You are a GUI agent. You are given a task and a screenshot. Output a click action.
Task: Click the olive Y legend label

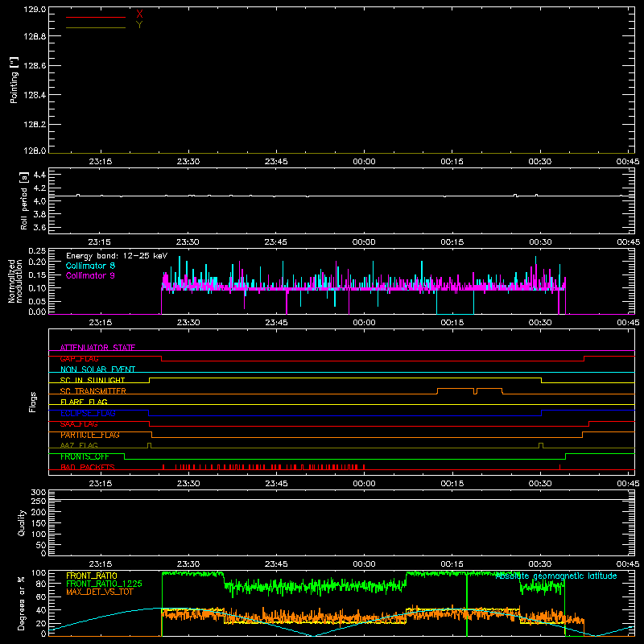click(139, 25)
